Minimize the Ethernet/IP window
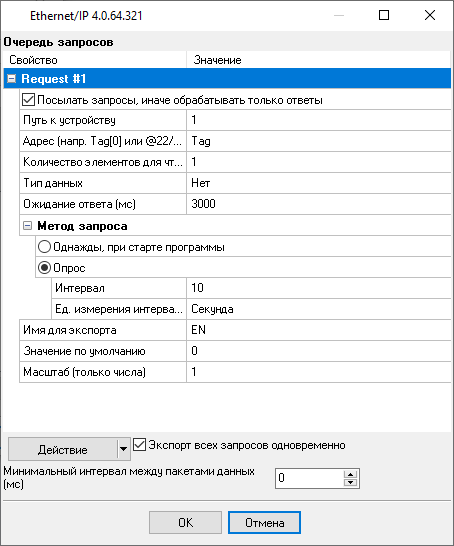Viewport: 454px width, 546px height. pos(339,15)
